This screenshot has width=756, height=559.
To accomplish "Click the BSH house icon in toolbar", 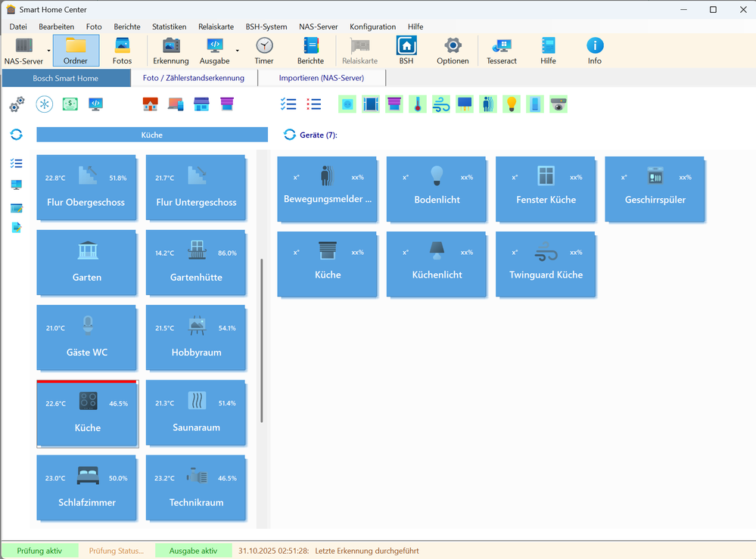I will click(406, 50).
